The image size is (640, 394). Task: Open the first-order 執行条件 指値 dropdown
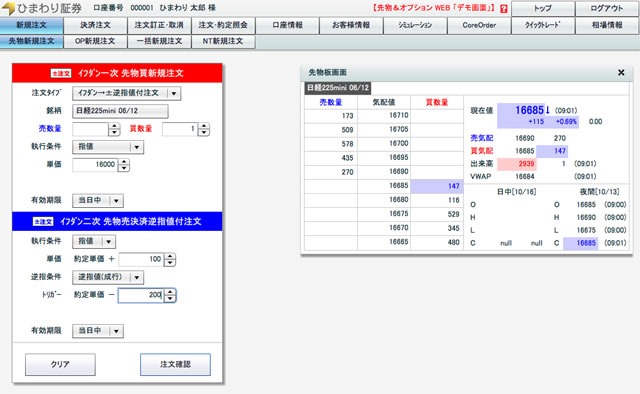pos(108,147)
